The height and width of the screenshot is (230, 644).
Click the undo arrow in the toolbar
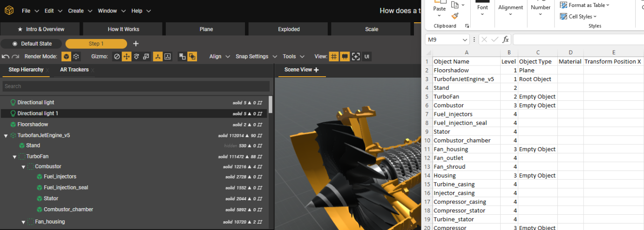[x=6, y=57]
